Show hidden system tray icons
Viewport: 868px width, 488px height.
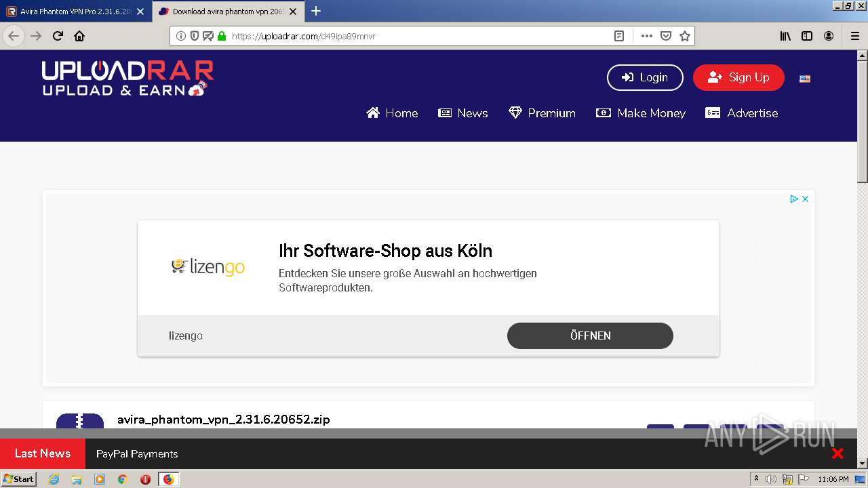757,479
